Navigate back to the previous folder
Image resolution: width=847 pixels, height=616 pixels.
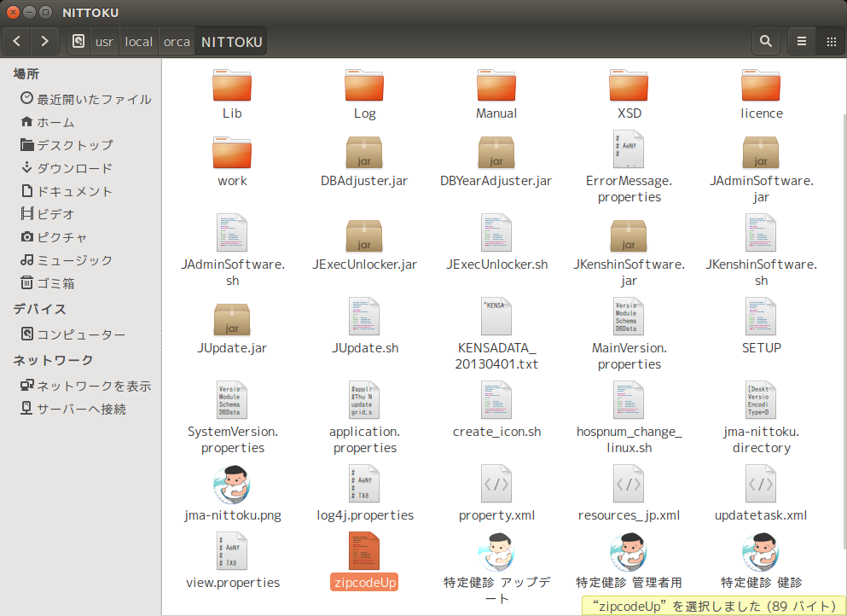pyautogui.click(x=16, y=41)
